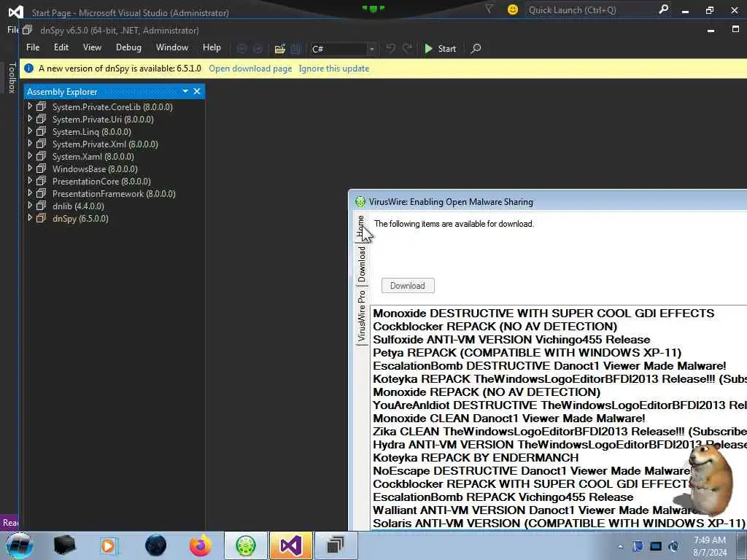Expand the System.Xaml node
This screenshot has width=747, height=560.
[30, 156]
